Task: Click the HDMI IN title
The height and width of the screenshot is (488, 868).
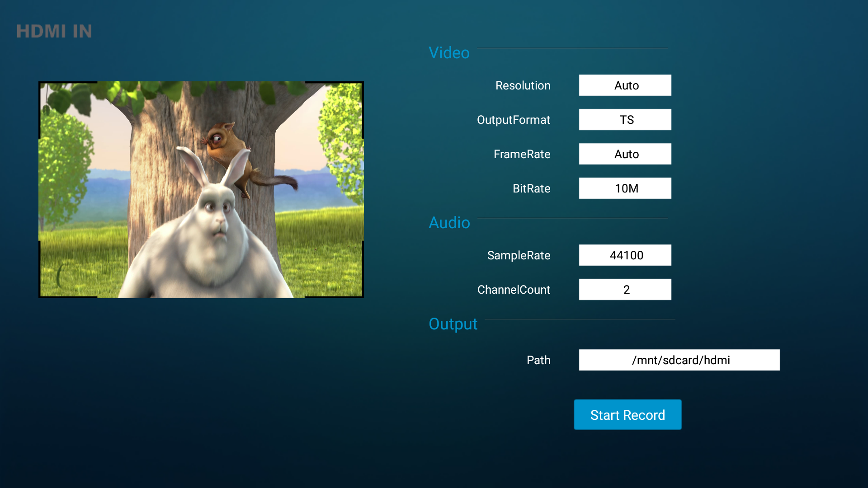Action: click(x=54, y=31)
